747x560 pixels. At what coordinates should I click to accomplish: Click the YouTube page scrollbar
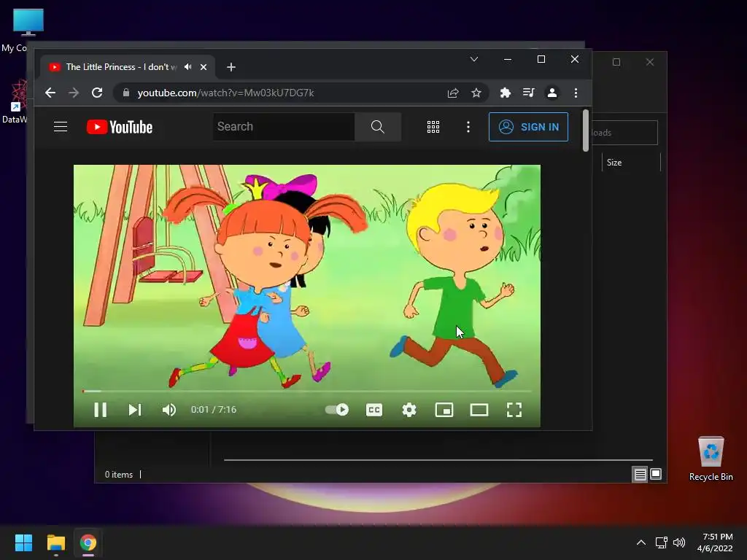[586, 131]
